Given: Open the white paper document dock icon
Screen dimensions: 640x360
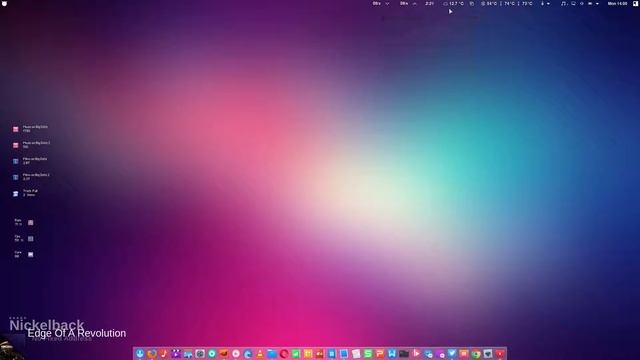Looking at the screenshot, I should tap(356, 354).
